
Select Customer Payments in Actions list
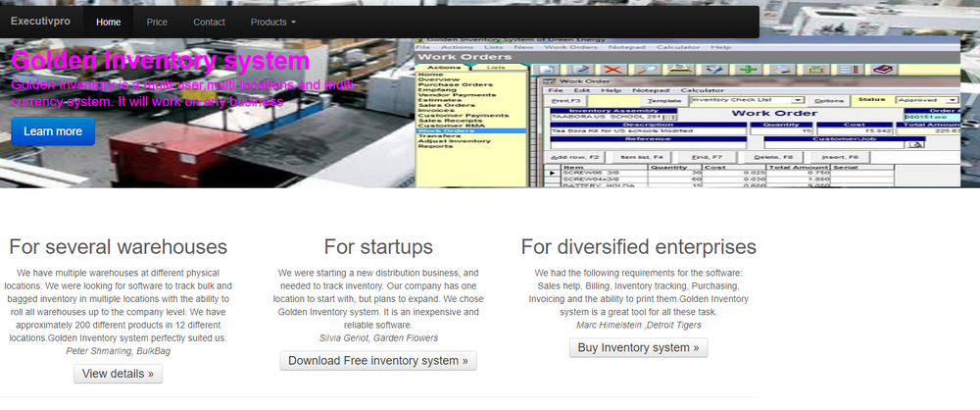pos(463,115)
